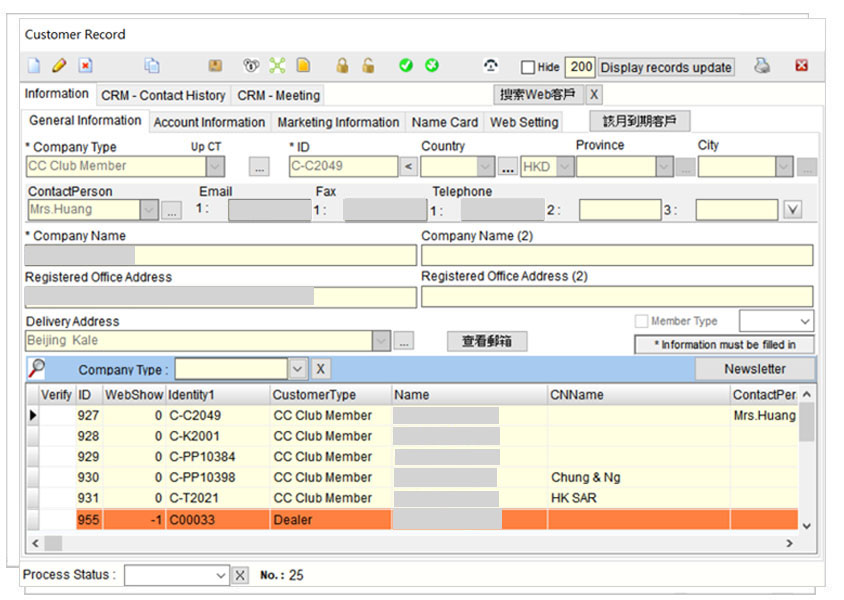The height and width of the screenshot is (600, 844).
Task: Click the koala face toolbar icon
Action: tap(251, 66)
